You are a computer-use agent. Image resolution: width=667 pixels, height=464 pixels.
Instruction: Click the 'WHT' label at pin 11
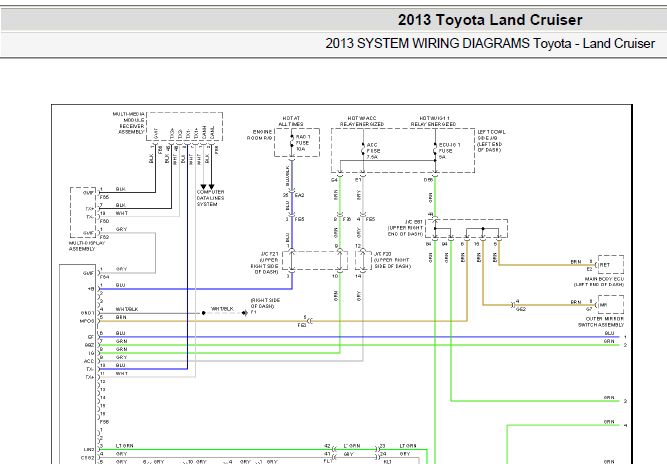(x=121, y=373)
